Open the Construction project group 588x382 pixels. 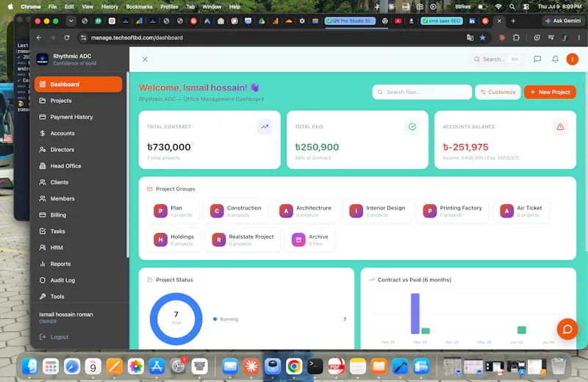click(236, 211)
